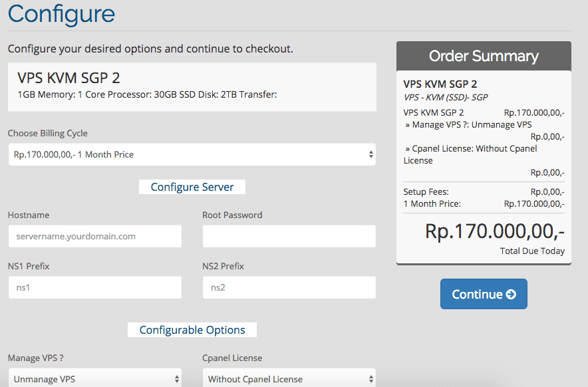Click the VPS KVM SGP 2 product box title
Image resolution: width=588 pixels, height=387 pixels.
pyautogui.click(x=69, y=78)
